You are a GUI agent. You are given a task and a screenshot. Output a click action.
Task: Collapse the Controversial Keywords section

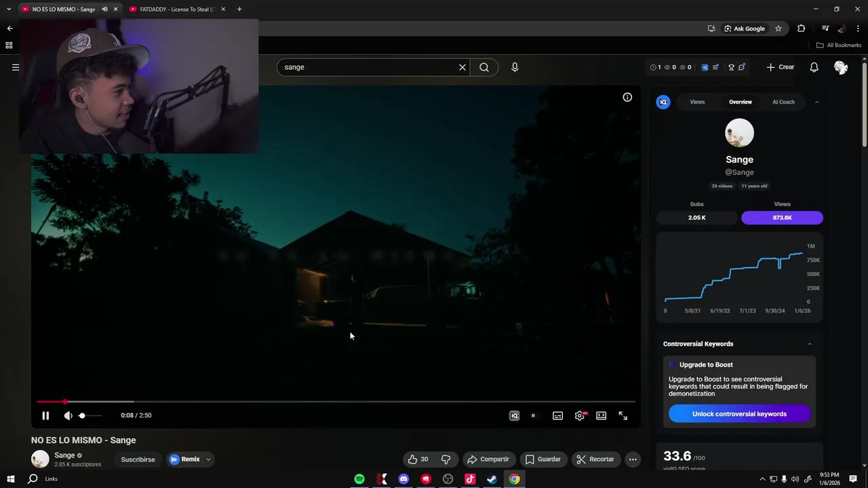pos(809,344)
